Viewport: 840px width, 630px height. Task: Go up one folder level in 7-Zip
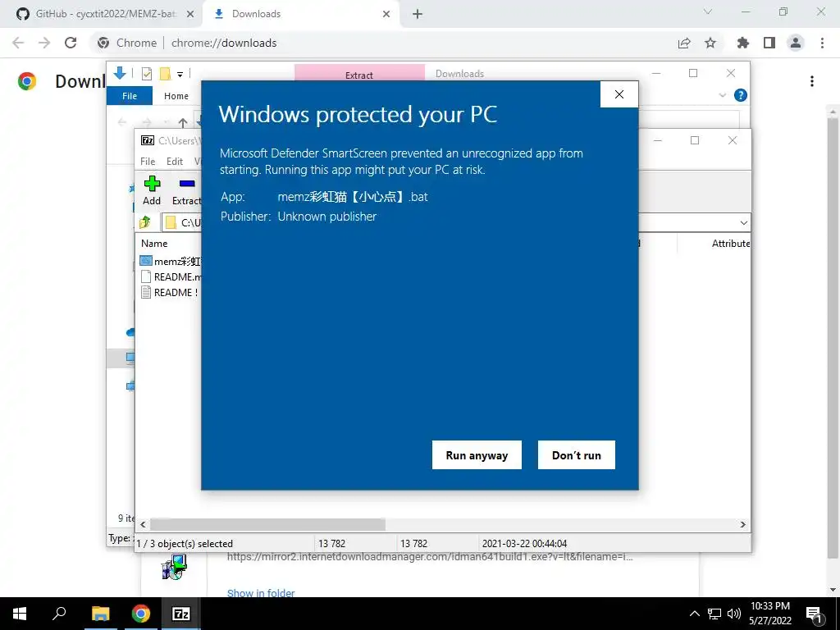click(x=144, y=221)
